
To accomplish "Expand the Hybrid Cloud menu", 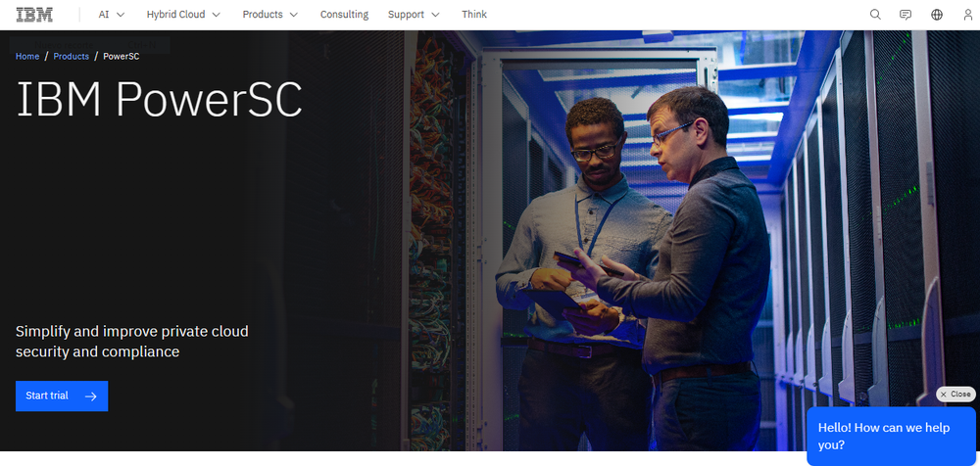I will coord(184,15).
